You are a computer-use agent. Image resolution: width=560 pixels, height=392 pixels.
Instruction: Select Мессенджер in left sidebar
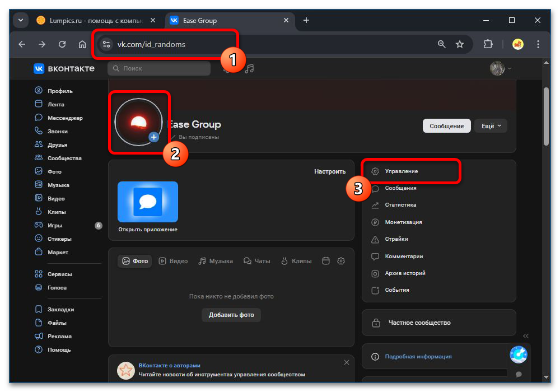tap(64, 118)
